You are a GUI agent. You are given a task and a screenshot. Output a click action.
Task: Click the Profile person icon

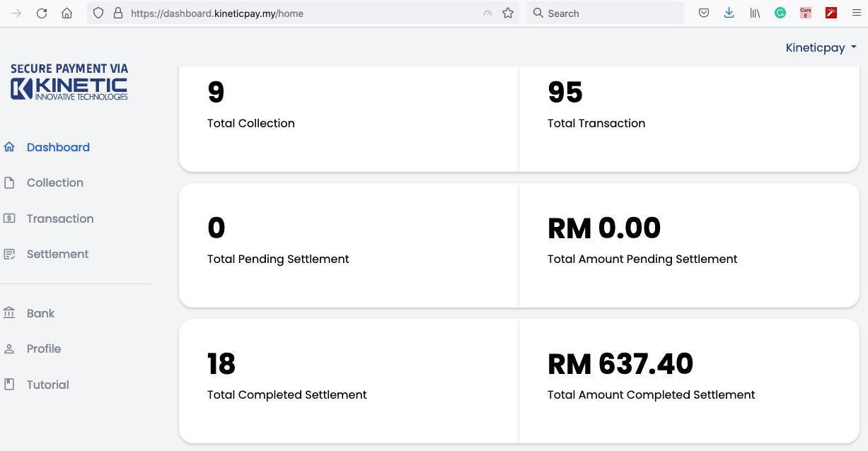[9, 349]
